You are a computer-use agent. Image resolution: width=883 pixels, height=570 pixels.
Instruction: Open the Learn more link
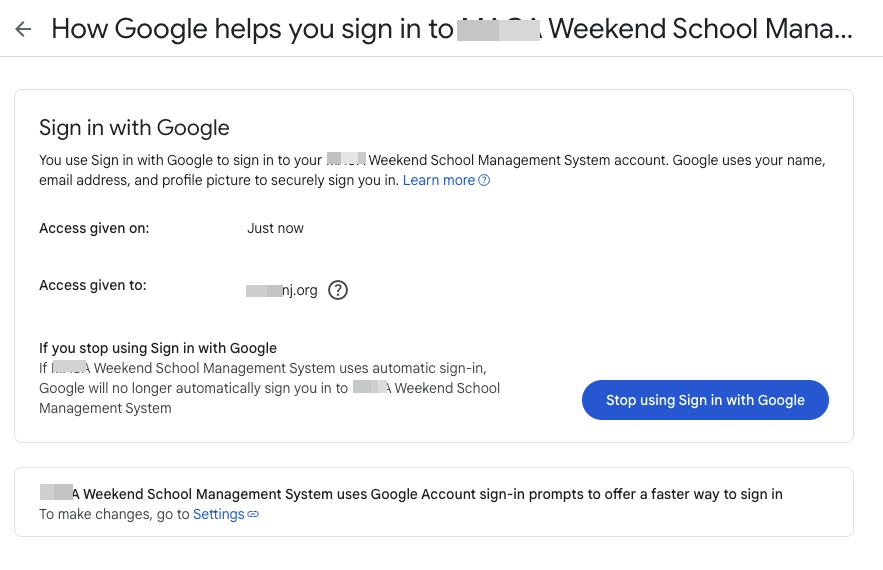[x=439, y=180]
